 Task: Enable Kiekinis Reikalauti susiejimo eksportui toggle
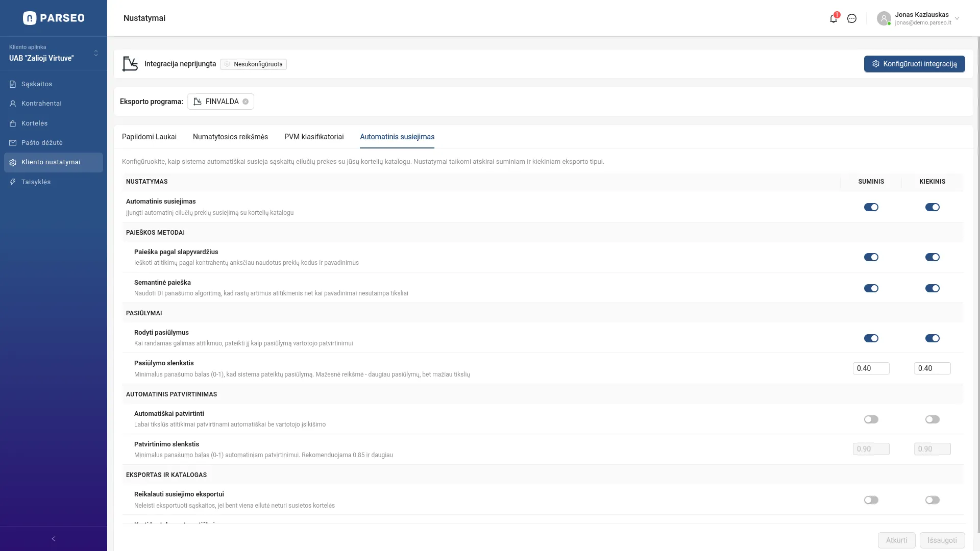(x=932, y=500)
